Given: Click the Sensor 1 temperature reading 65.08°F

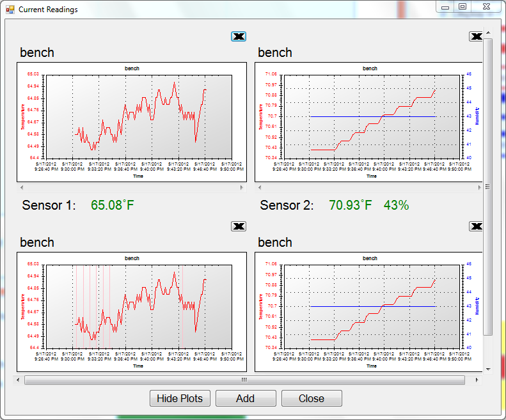Looking at the screenshot, I should point(113,205).
